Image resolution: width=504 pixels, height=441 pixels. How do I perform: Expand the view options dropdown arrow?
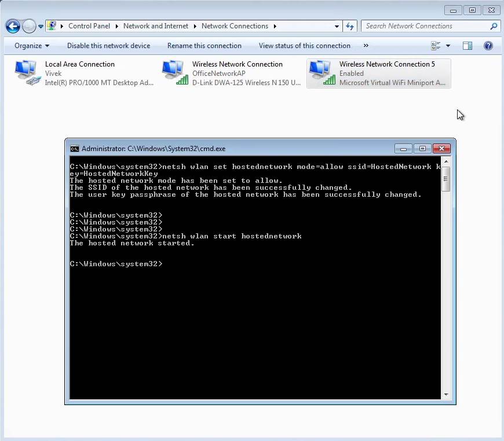click(x=448, y=46)
